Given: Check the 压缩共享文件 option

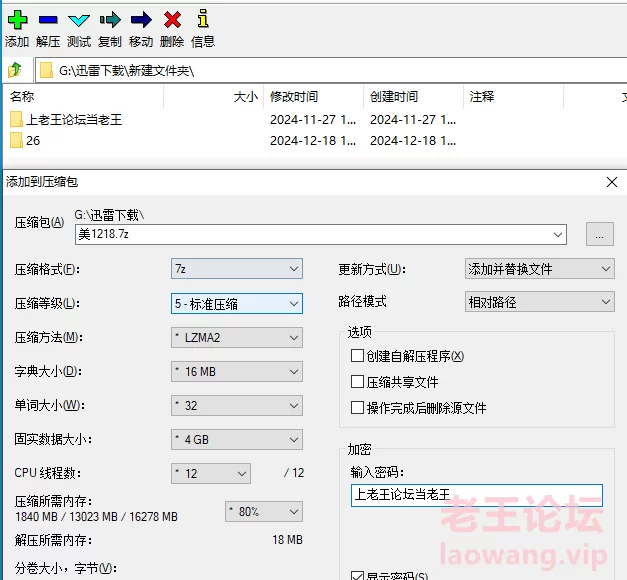Looking at the screenshot, I should [357, 382].
